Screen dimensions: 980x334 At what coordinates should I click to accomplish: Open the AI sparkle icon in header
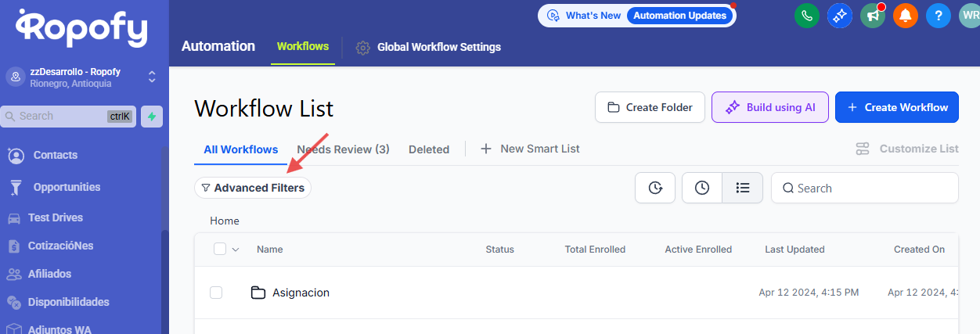click(x=840, y=16)
